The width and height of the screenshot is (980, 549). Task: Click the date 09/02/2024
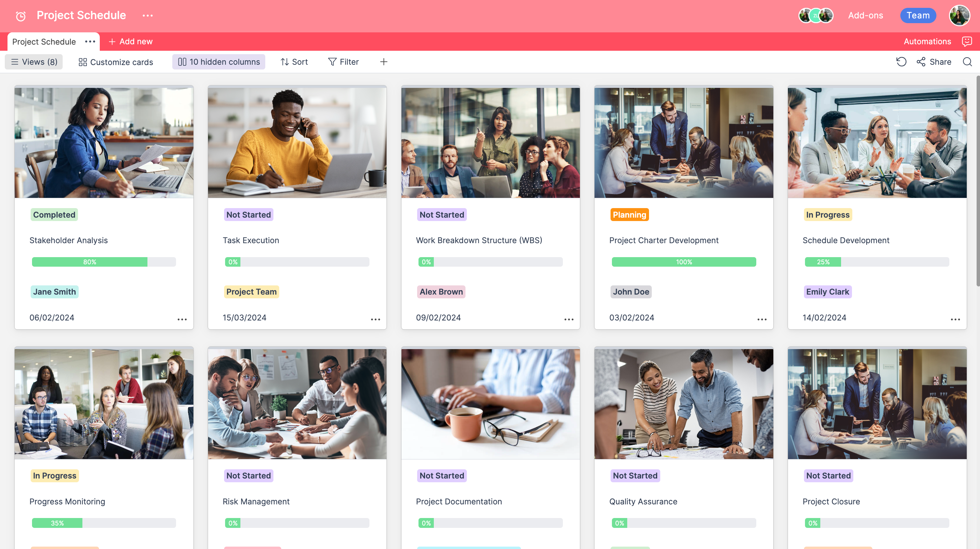pos(438,317)
